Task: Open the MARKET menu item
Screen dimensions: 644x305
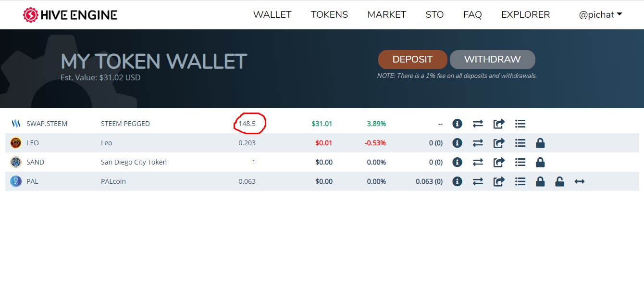Action: pos(386,14)
